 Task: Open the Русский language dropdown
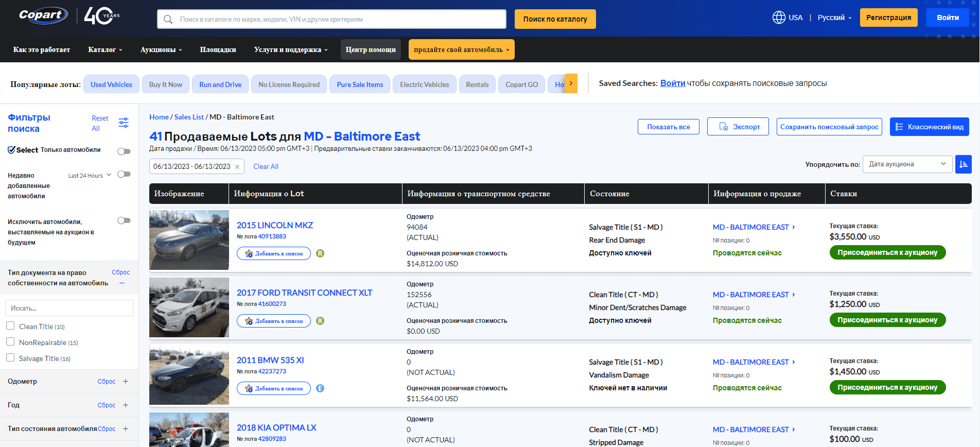pos(834,18)
